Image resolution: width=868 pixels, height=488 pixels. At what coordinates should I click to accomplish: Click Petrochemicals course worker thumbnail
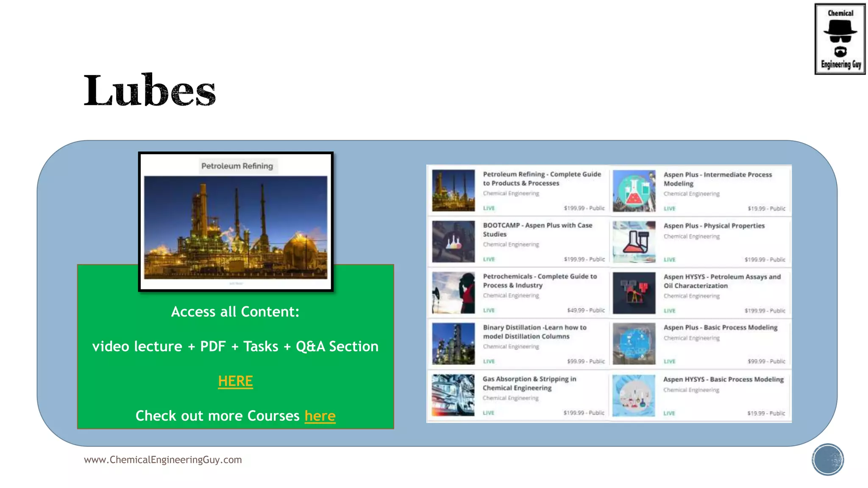point(453,293)
